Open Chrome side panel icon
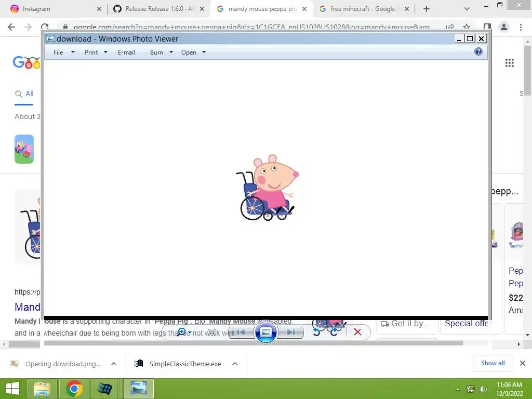Image resolution: width=532 pixels, height=399 pixels. coord(487,27)
